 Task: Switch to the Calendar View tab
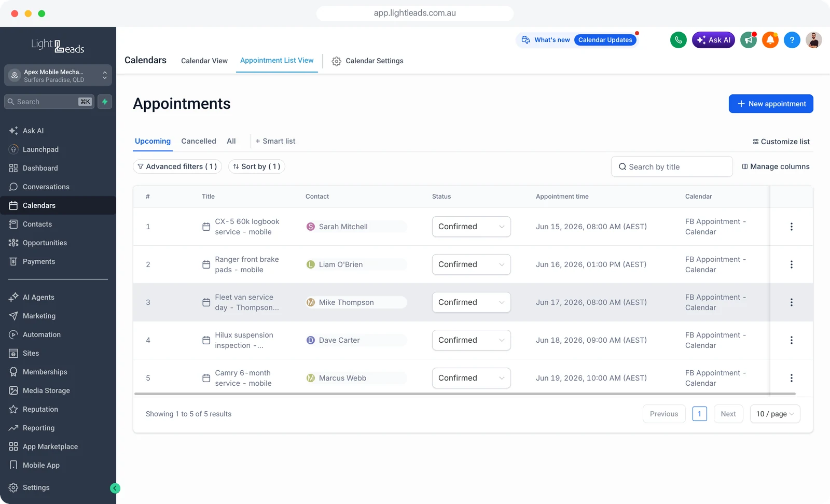(204, 61)
